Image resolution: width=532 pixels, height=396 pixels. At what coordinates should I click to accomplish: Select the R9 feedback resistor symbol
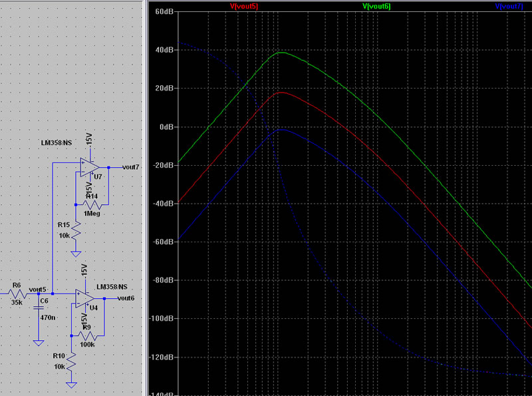88,336
